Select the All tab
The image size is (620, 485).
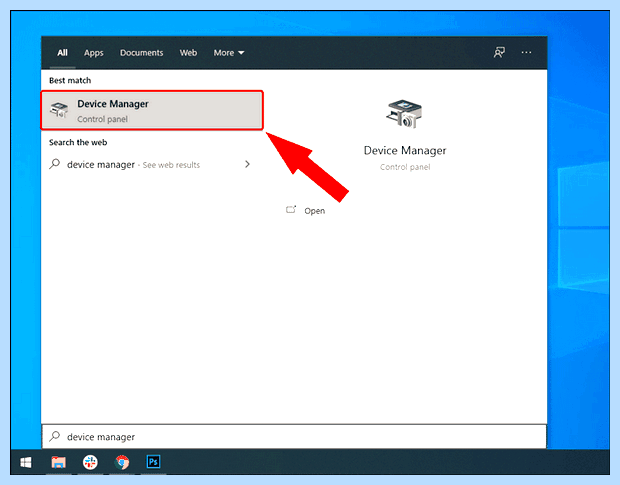[x=62, y=53]
